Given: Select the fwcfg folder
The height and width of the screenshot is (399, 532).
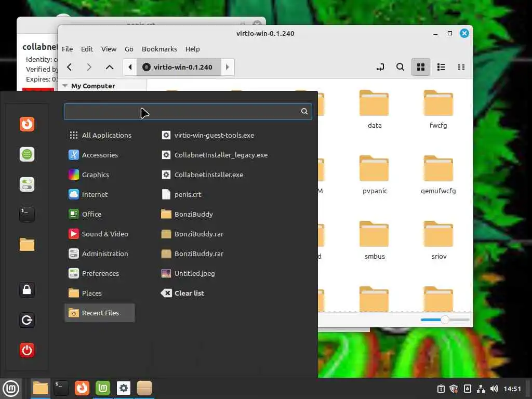Looking at the screenshot, I should pyautogui.click(x=438, y=109).
